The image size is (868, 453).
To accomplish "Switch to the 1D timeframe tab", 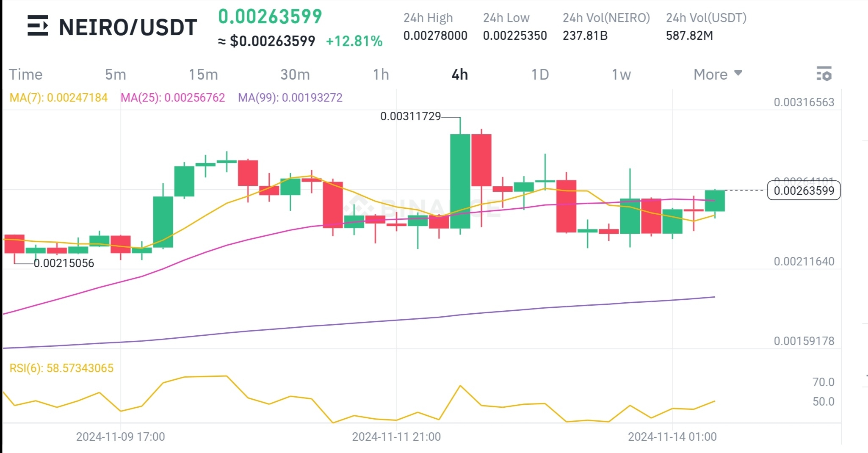I will [x=540, y=74].
